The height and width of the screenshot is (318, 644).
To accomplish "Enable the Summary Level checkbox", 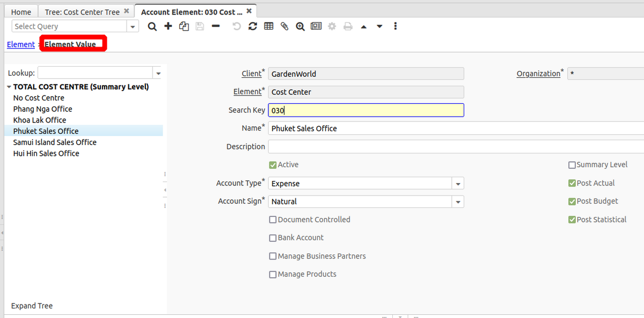I will [572, 165].
